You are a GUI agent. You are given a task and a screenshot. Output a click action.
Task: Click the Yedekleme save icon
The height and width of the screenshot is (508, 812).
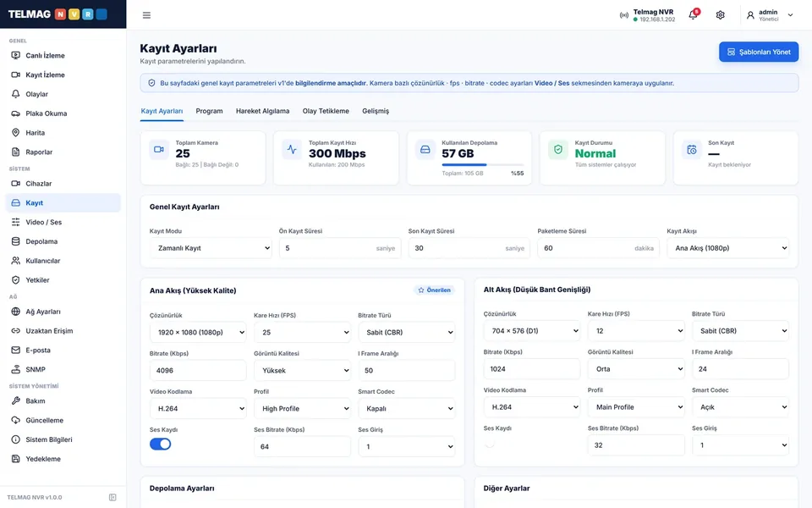click(15, 459)
